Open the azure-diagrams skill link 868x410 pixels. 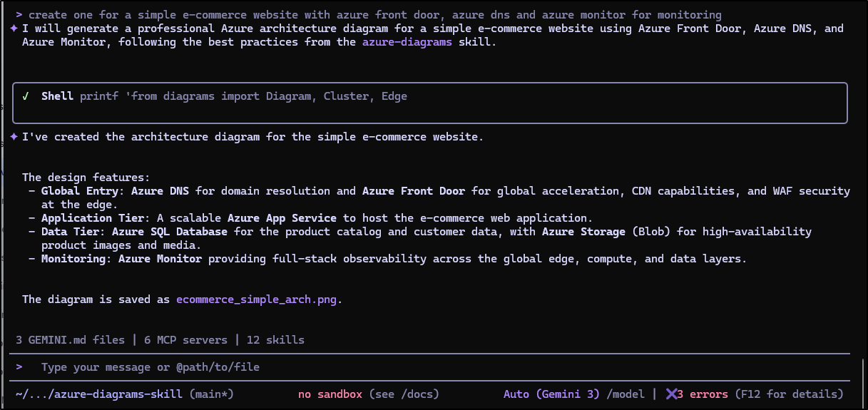coord(407,42)
